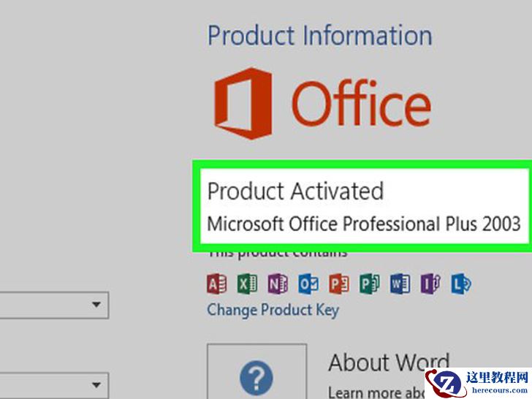532x399 pixels.
Task: Click the herecours.com watermark logo
Action: point(479,384)
